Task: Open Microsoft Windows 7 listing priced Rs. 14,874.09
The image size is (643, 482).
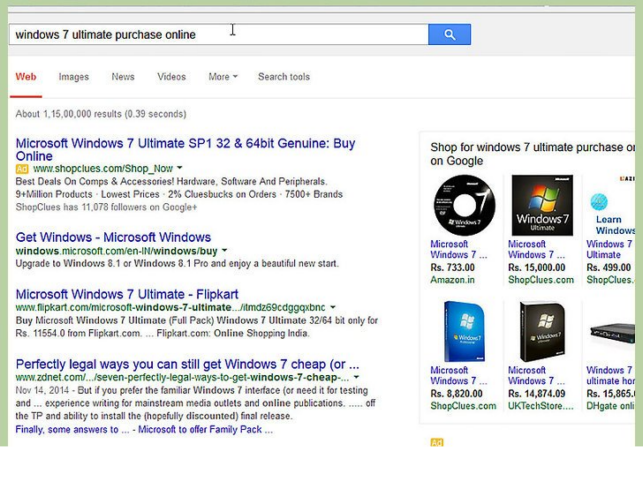Action: pyautogui.click(x=536, y=375)
